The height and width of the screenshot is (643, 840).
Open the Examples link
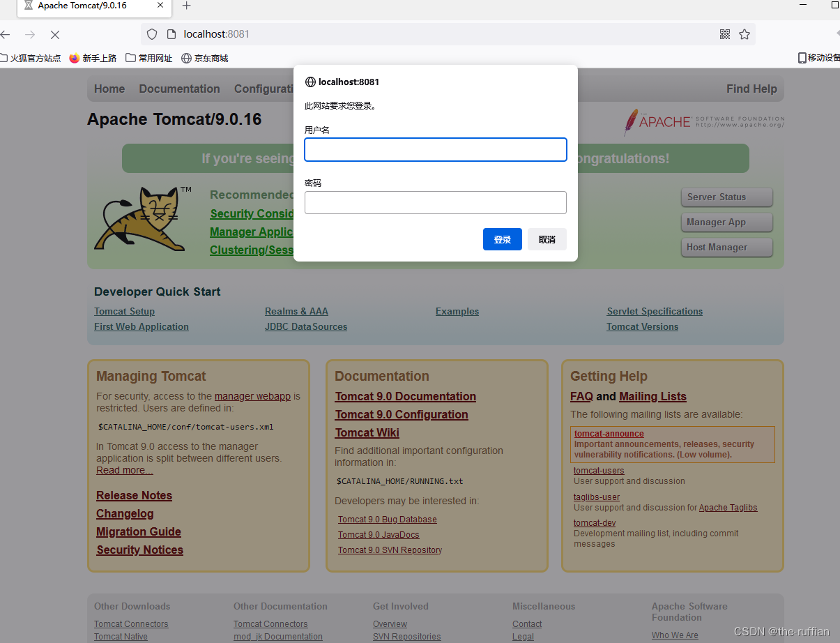457,311
